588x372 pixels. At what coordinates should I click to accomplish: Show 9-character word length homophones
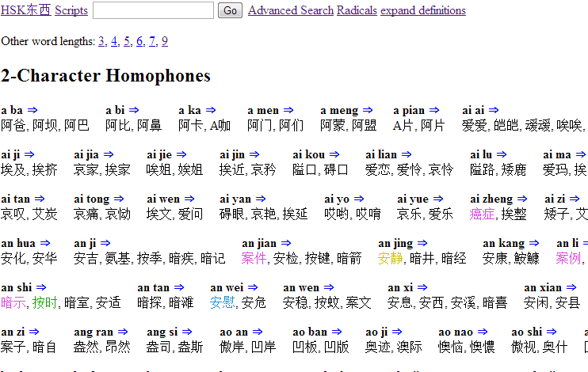[x=165, y=41]
